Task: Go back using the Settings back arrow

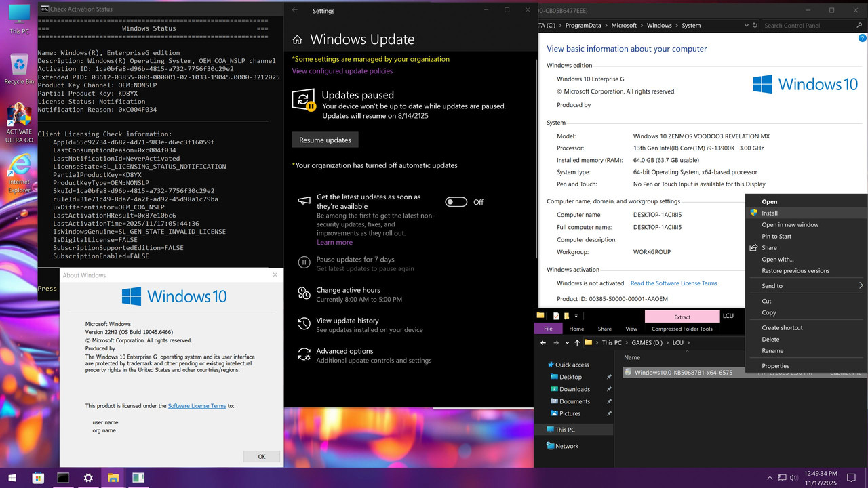Action: (294, 10)
